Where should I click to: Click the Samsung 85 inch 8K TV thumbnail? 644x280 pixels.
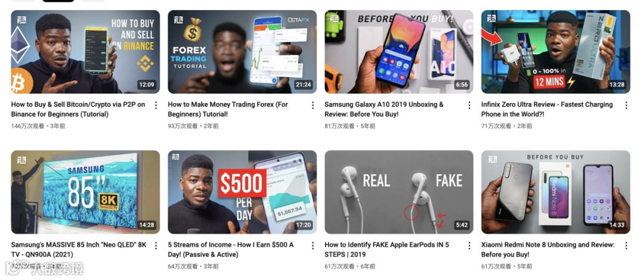click(85, 192)
